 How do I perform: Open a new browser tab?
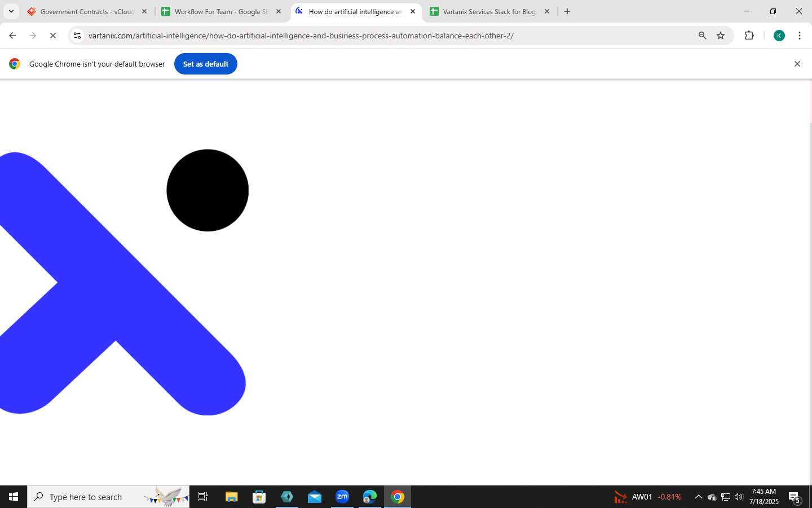tap(567, 11)
